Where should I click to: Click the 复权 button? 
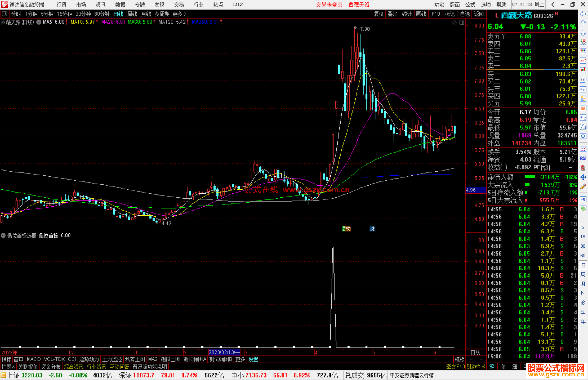pyautogui.click(x=379, y=14)
